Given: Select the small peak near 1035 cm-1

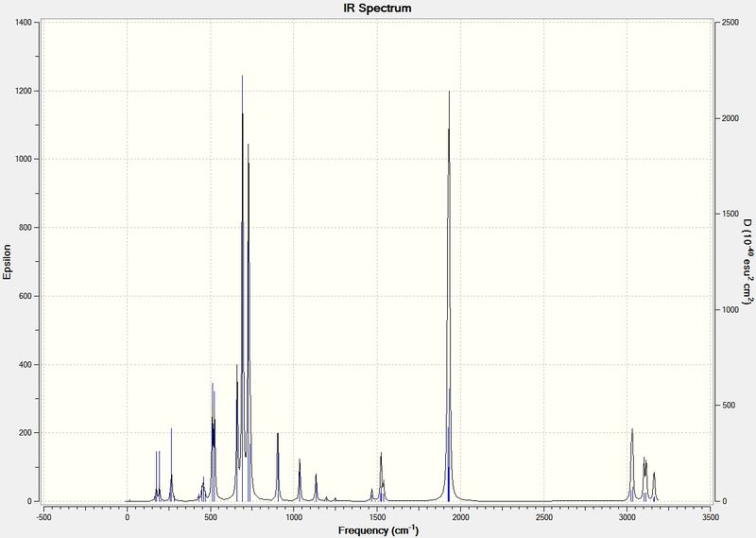Looking at the screenshot, I should click(x=300, y=479).
